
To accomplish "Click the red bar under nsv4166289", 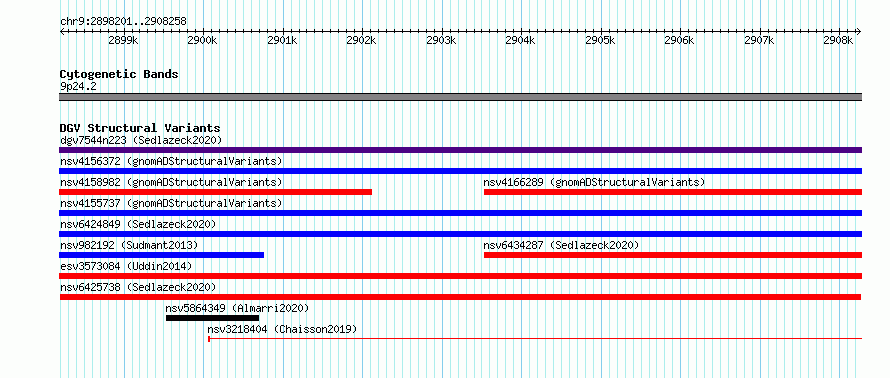I will [x=673, y=192].
